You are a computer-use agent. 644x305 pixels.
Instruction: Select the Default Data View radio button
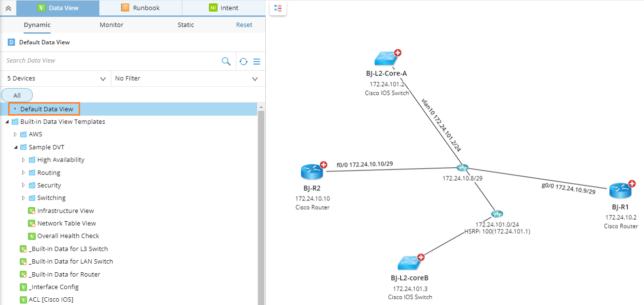tap(14, 108)
